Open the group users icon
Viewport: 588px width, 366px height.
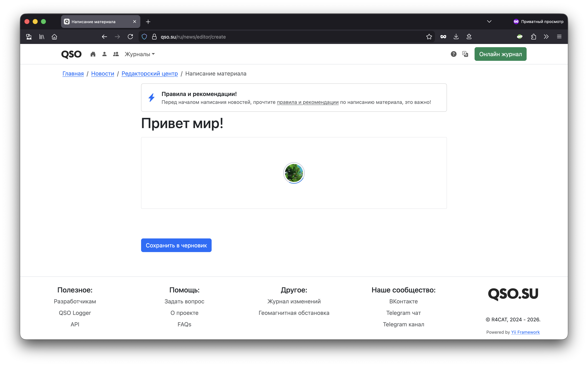[116, 54]
